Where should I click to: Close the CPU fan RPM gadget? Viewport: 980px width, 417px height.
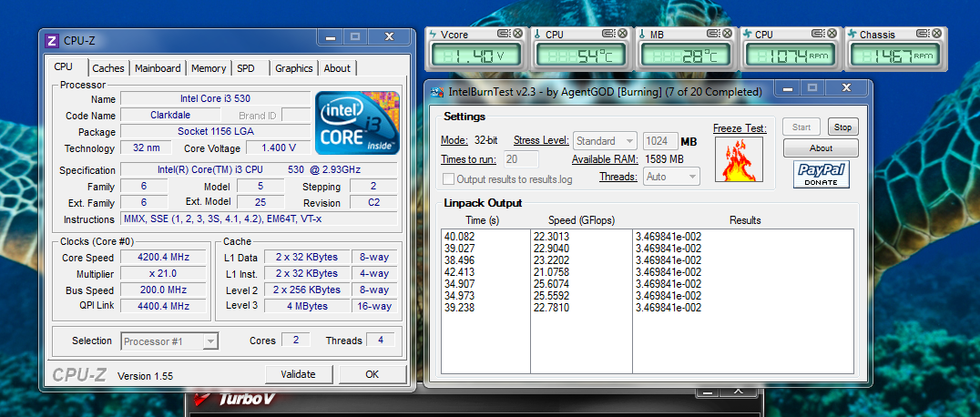[832, 34]
